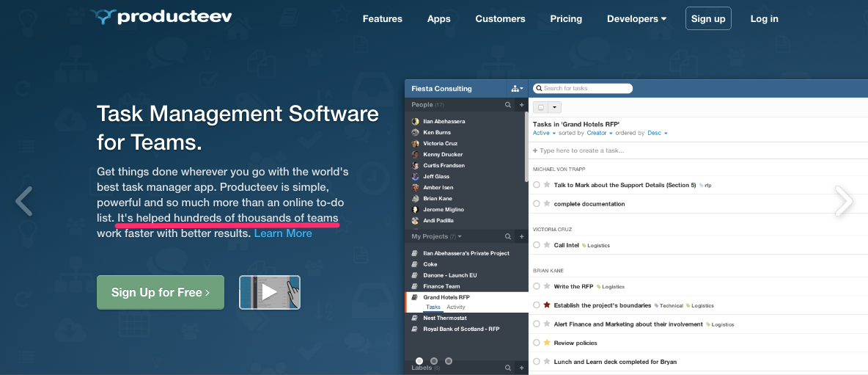Switch to the Activity tab under Grand Hotels RFP
The width and height of the screenshot is (868, 375).
[x=456, y=307]
